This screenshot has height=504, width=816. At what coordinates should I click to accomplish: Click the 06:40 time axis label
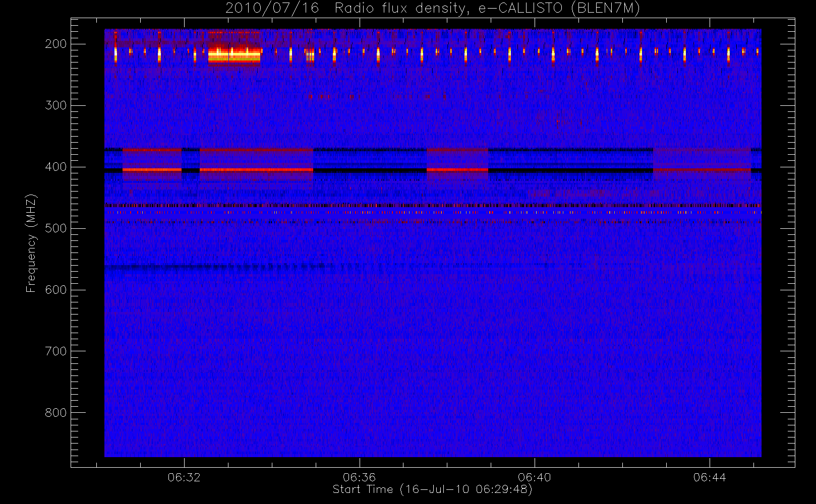[534, 477]
